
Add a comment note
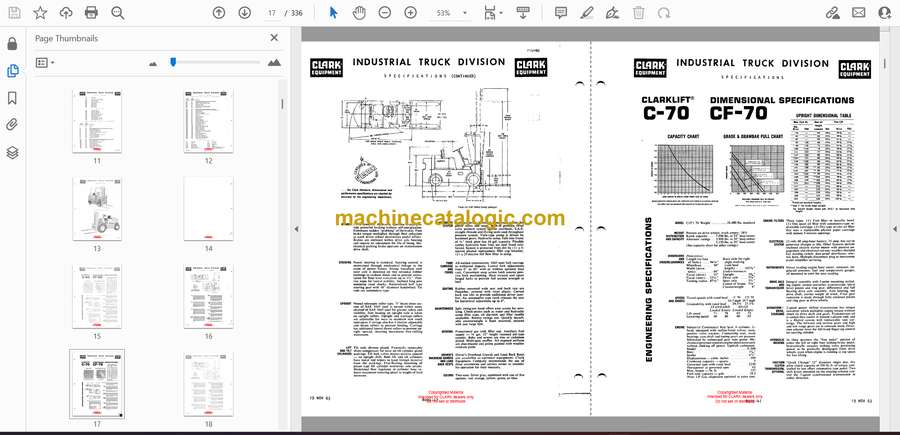click(561, 13)
